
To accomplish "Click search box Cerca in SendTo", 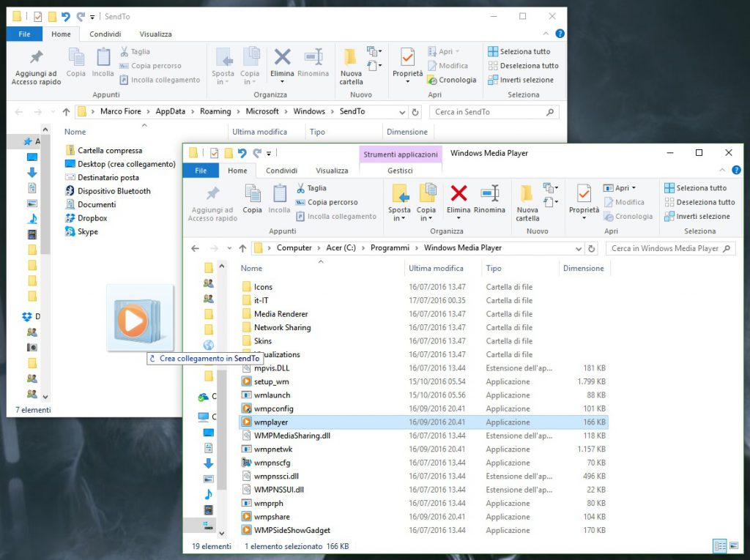I will [x=494, y=112].
